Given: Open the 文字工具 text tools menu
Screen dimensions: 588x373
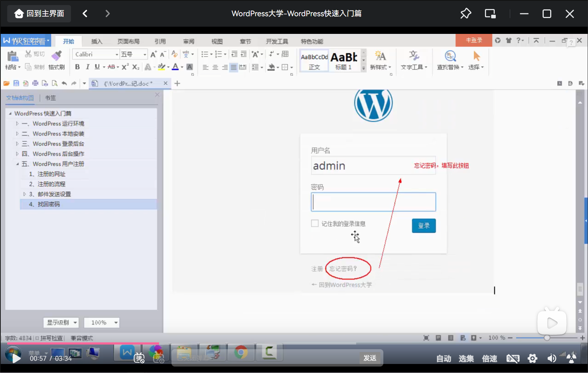Looking at the screenshot, I should (x=414, y=61).
